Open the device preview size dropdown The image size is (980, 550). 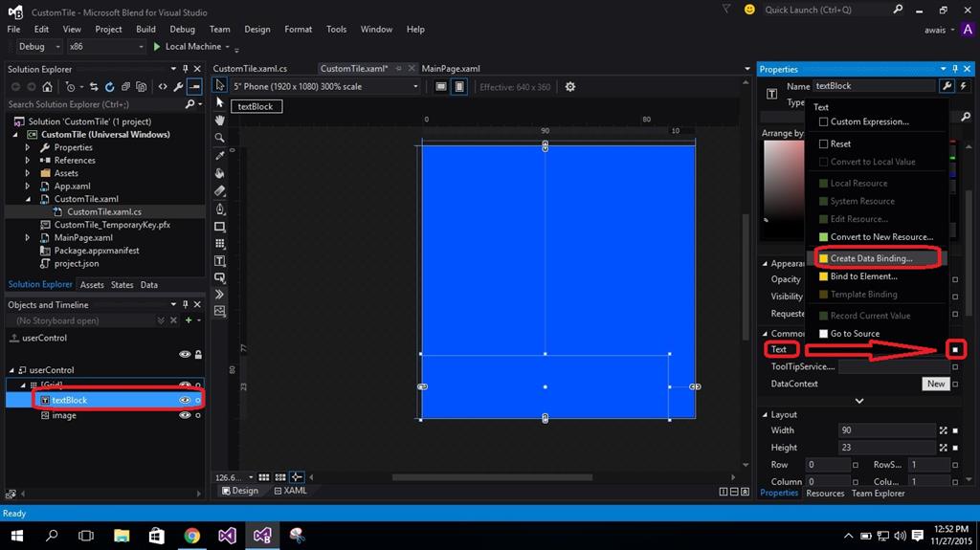tap(415, 87)
